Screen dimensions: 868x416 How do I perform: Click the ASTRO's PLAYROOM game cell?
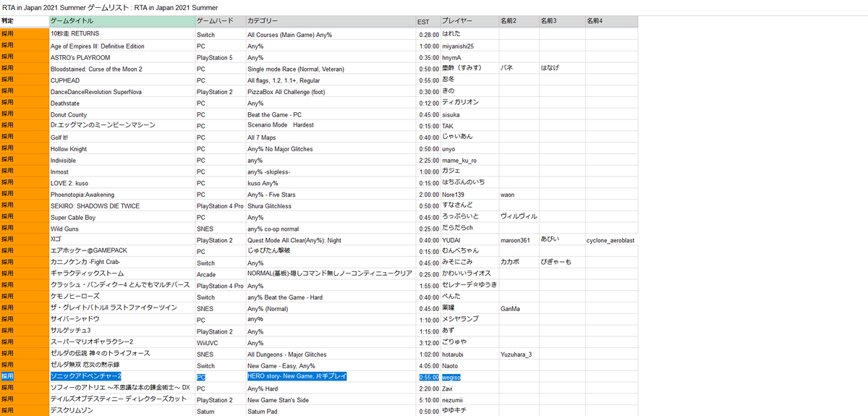click(122, 57)
